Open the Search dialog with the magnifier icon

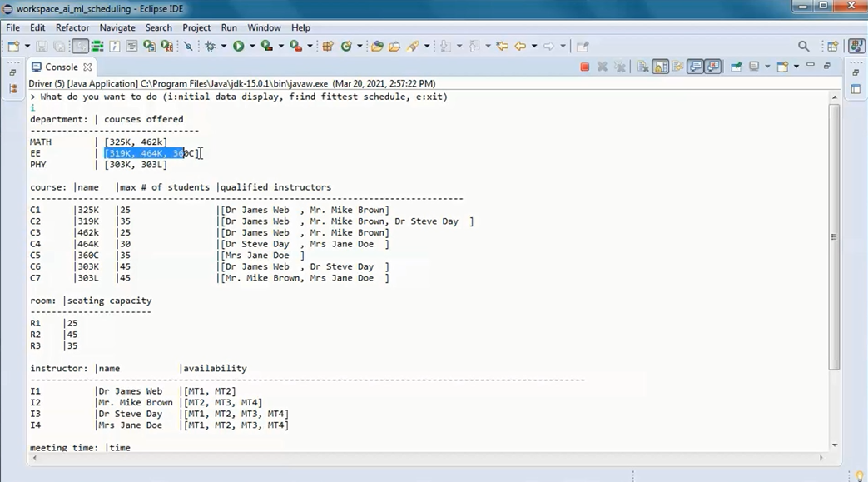[x=805, y=46]
